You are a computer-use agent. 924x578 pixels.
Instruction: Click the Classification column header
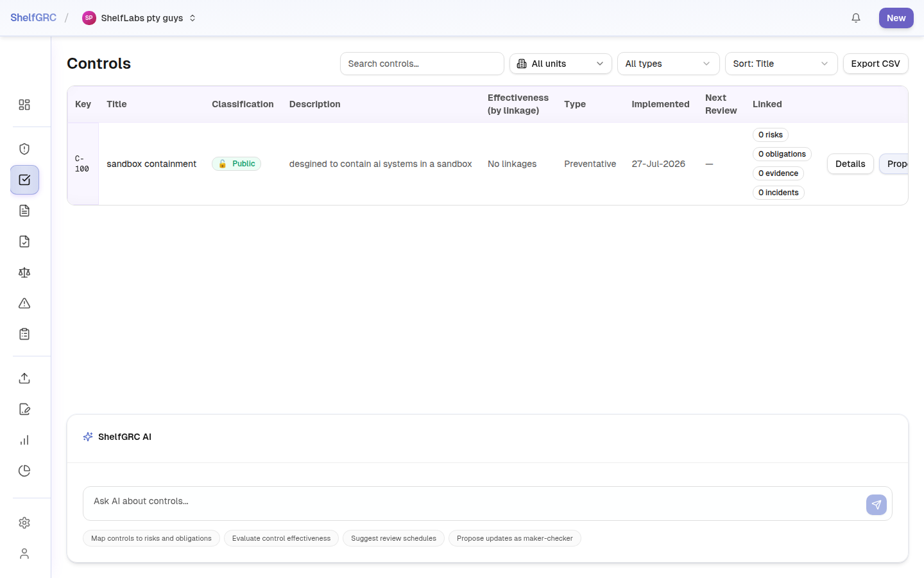(243, 104)
